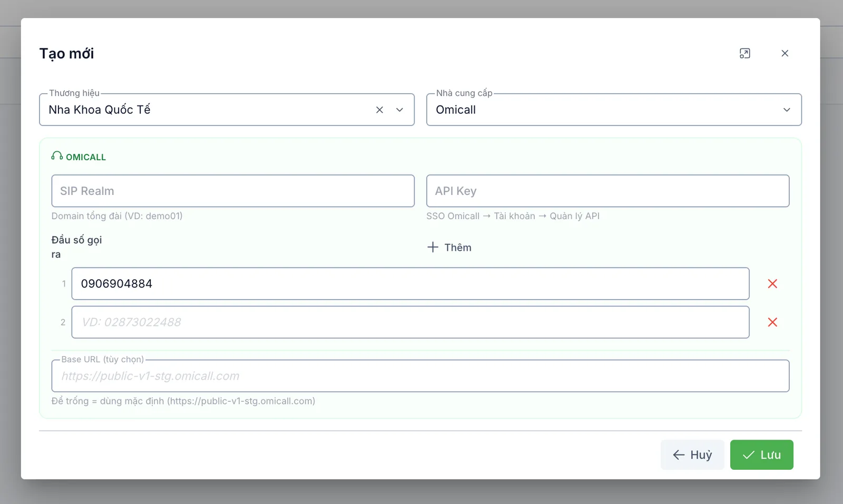Click the Tạo mới dialog title

(66, 53)
